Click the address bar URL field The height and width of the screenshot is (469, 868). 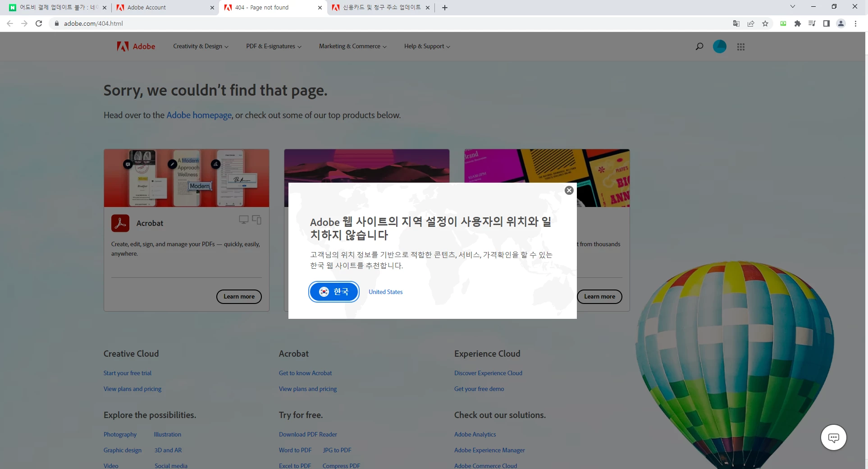(x=388, y=23)
